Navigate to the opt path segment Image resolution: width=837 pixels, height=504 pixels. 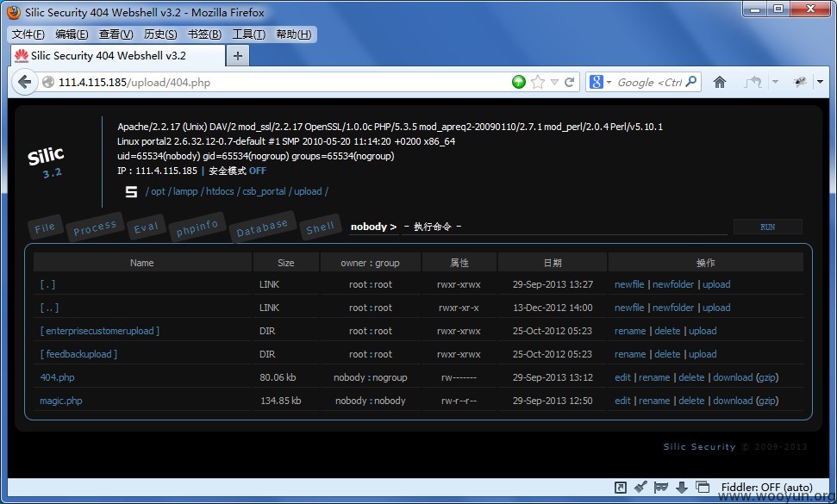click(158, 191)
